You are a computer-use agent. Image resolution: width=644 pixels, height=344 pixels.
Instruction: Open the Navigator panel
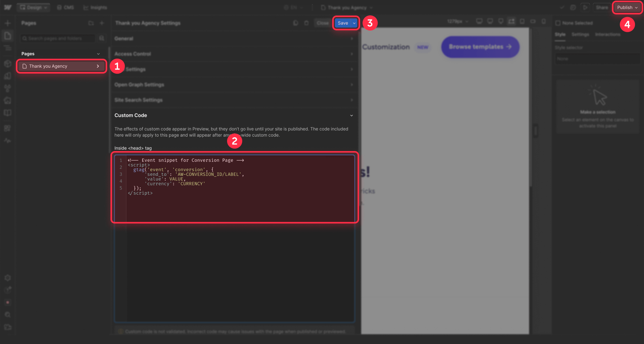pyautogui.click(x=8, y=48)
